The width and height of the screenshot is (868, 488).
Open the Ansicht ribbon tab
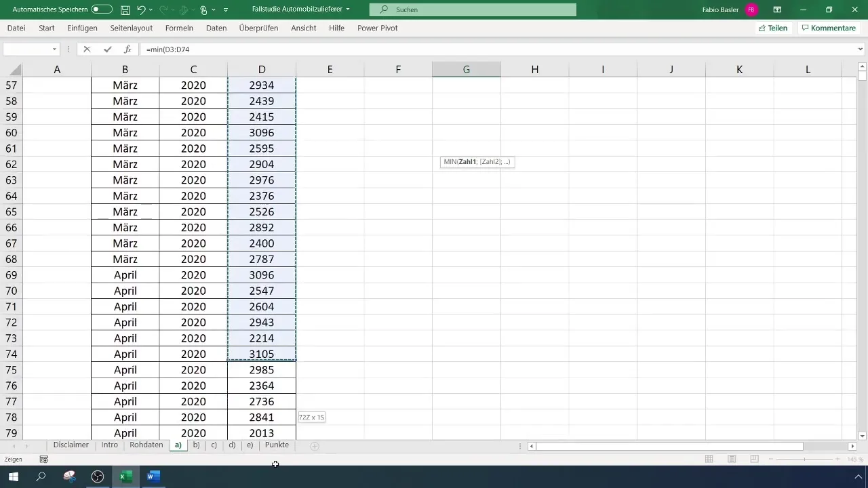[303, 28]
